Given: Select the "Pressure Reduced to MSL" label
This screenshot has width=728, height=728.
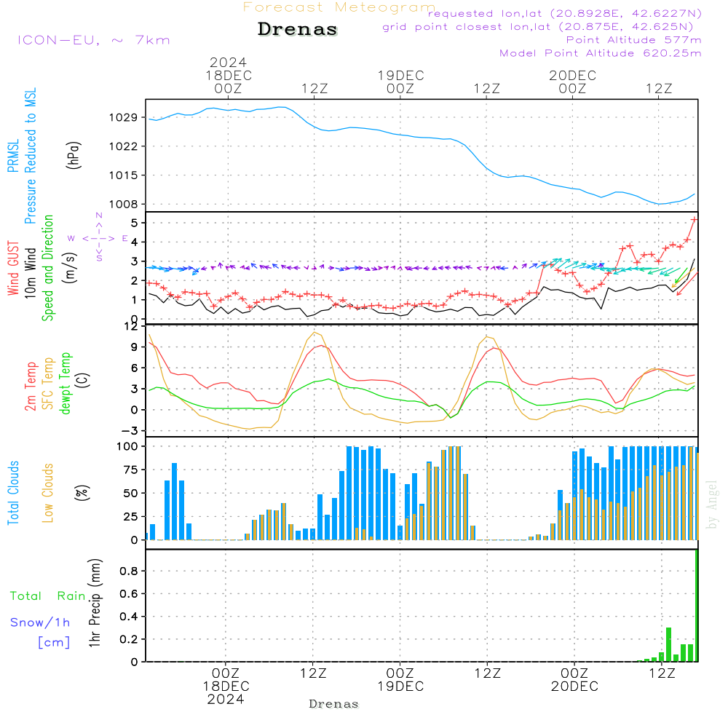Looking at the screenshot, I should point(30,156).
